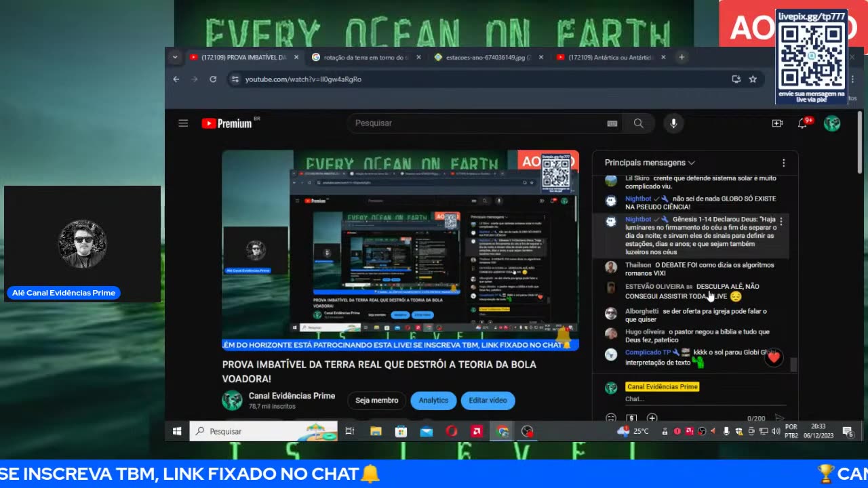The height and width of the screenshot is (488, 868).
Task: Click Thailson username in chat
Action: click(x=638, y=265)
